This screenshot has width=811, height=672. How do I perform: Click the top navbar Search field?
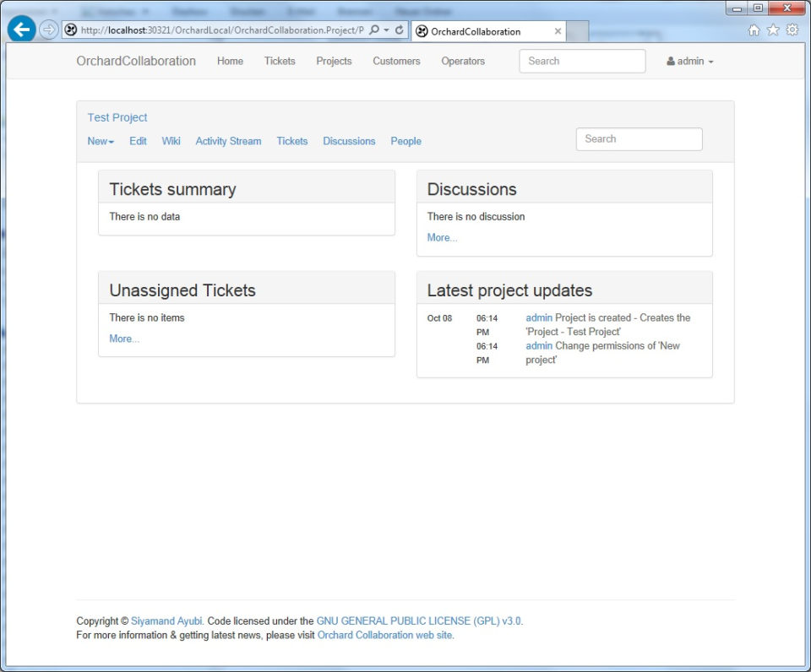click(582, 61)
